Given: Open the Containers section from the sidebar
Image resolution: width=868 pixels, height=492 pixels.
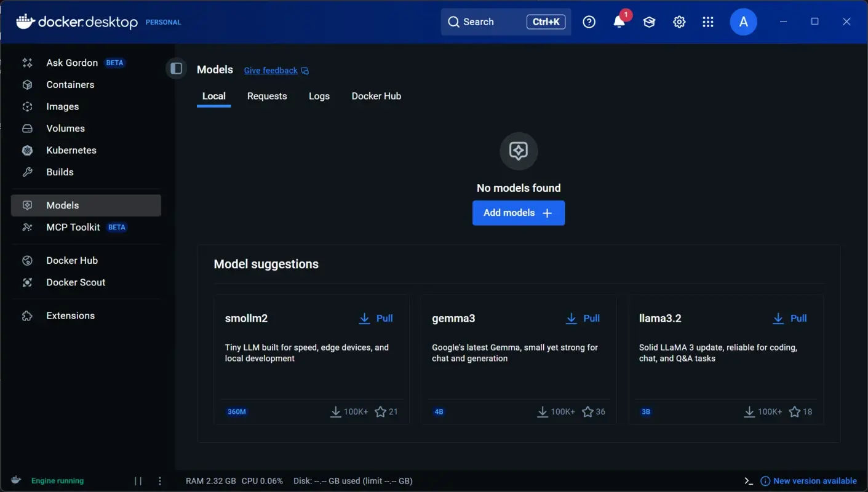Looking at the screenshot, I should click(x=70, y=84).
